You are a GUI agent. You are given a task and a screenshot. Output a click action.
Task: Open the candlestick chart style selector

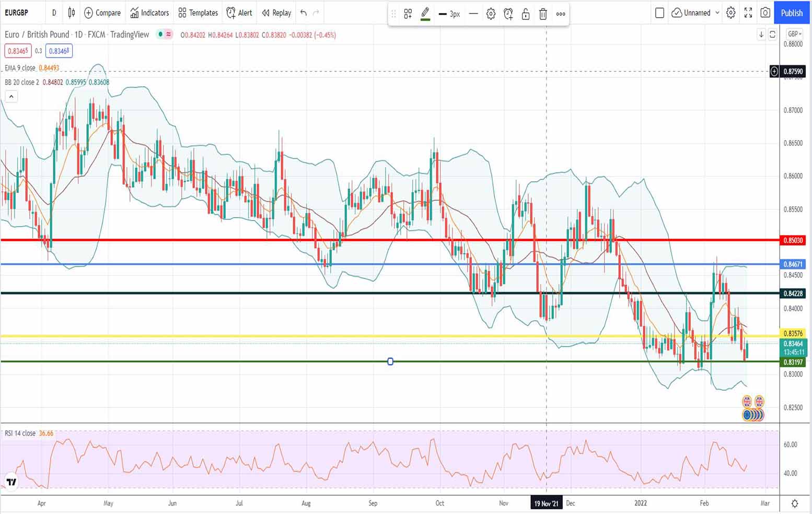[72, 13]
